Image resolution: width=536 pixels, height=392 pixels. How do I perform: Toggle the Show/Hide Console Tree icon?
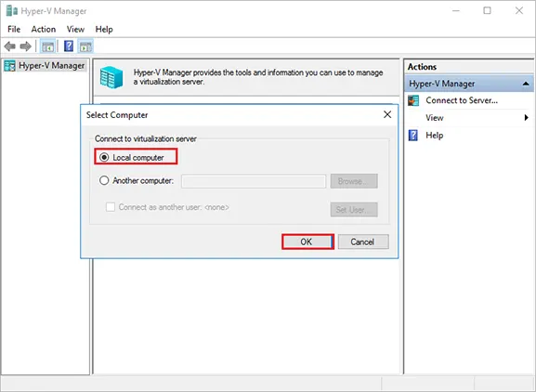pyautogui.click(x=47, y=46)
